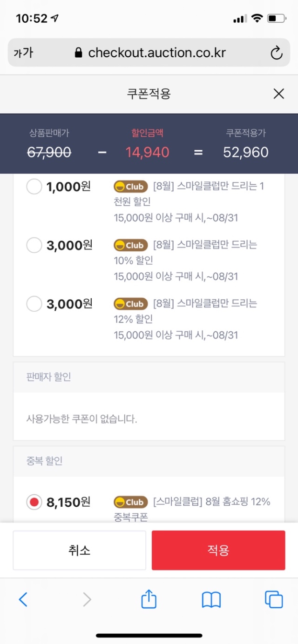Open the Safari share sheet
Image resolution: width=298 pixels, height=644 pixels.
[x=149, y=599]
